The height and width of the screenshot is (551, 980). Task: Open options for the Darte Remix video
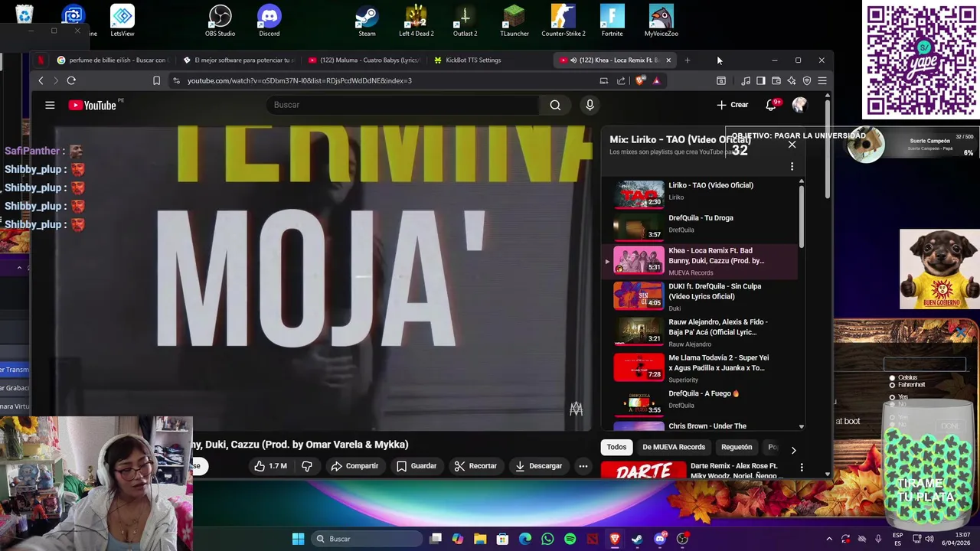point(802,467)
